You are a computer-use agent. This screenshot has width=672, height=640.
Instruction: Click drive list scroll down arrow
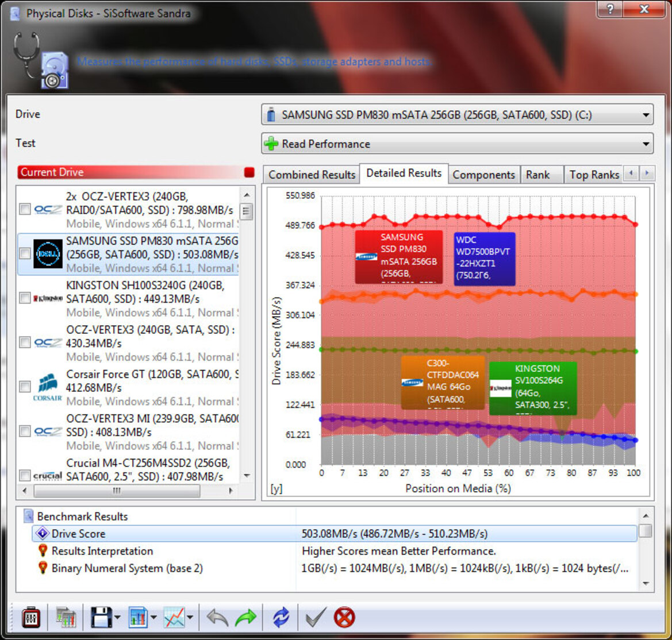click(247, 476)
